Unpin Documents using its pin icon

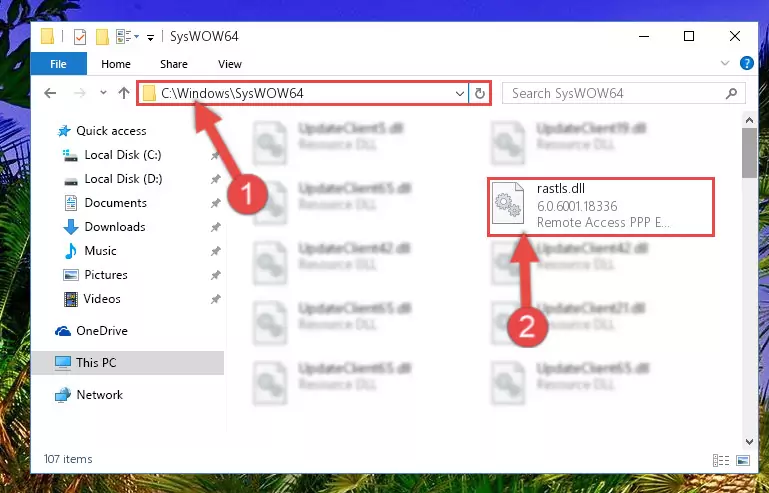click(x=215, y=203)
